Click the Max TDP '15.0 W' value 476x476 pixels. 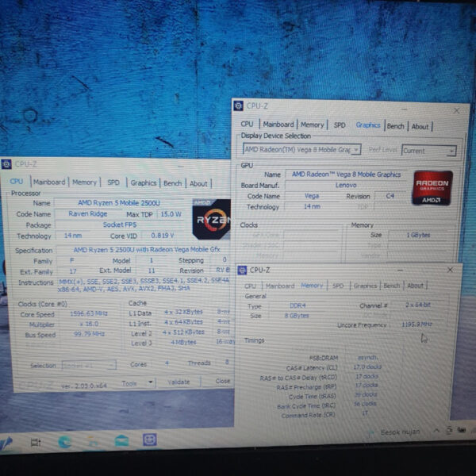(171, 214)
